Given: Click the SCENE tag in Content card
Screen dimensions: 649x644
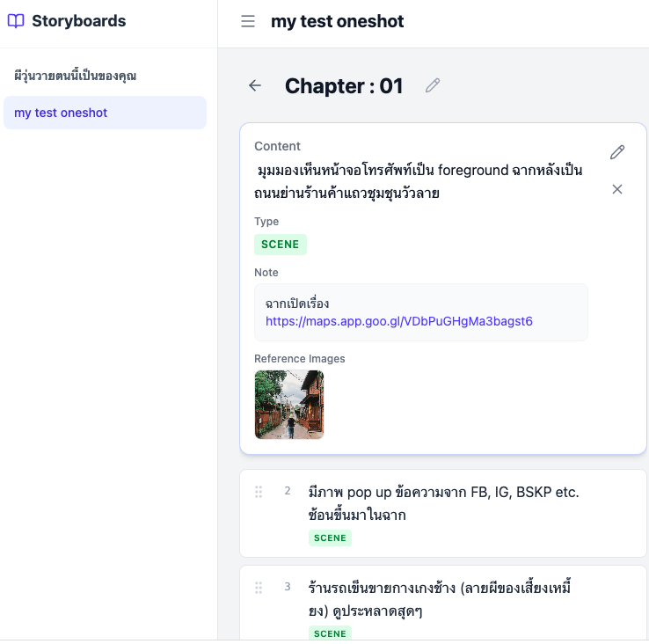Looking at the screenshot, I should tap(281, 245).
